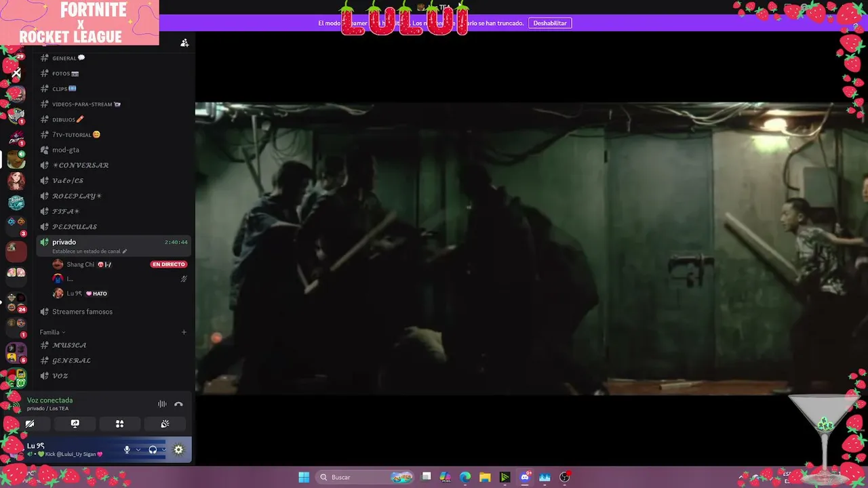Join Streamers famosos voice channel
The width and height of the screenshot is (868, 488).
[x=113, y=312]
